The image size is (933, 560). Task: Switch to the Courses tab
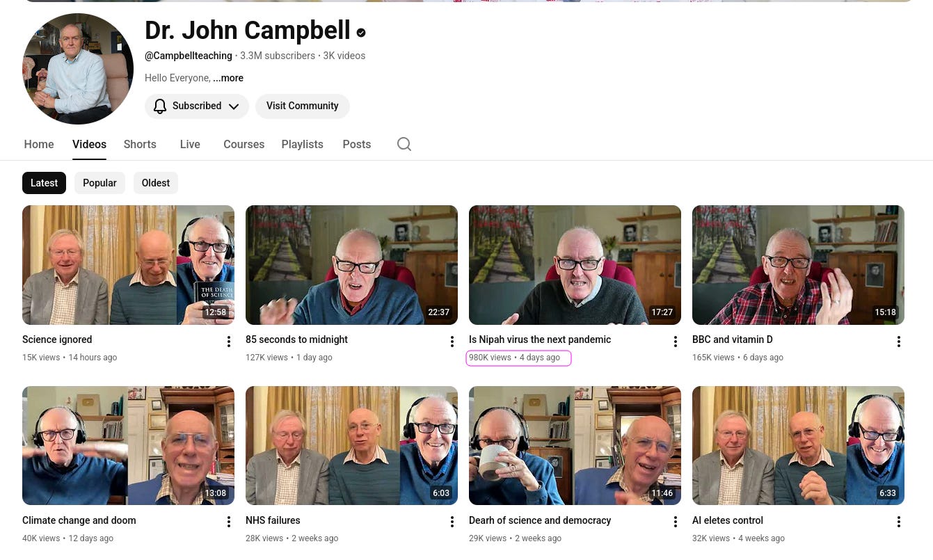tap(244, 144)
